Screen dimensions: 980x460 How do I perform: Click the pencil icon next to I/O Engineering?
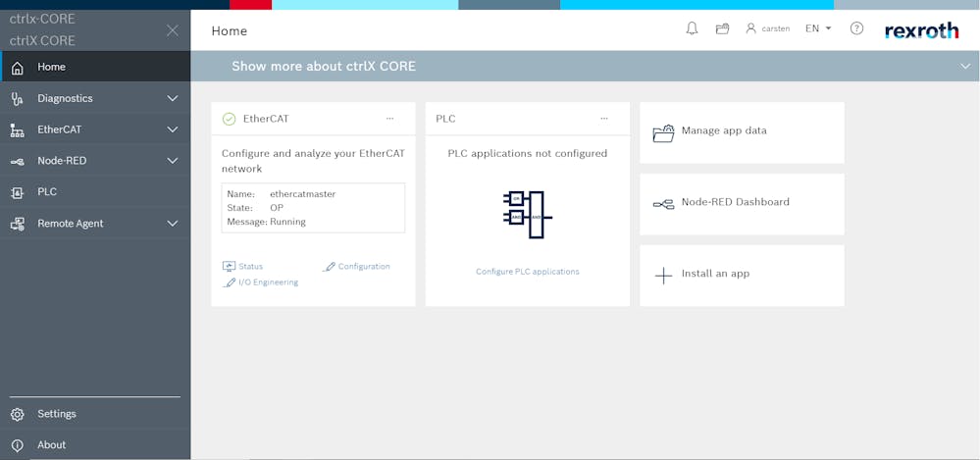[x=229, y=282]
